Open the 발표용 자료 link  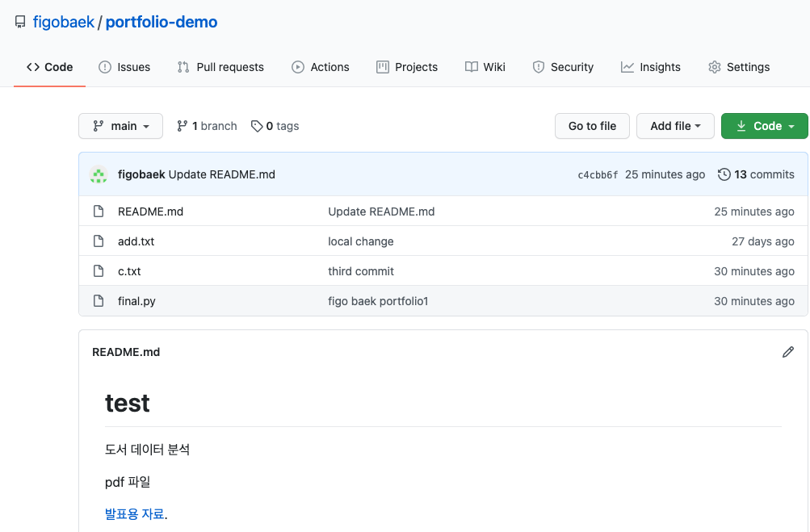pyautogui.click(x=134, y=514)
